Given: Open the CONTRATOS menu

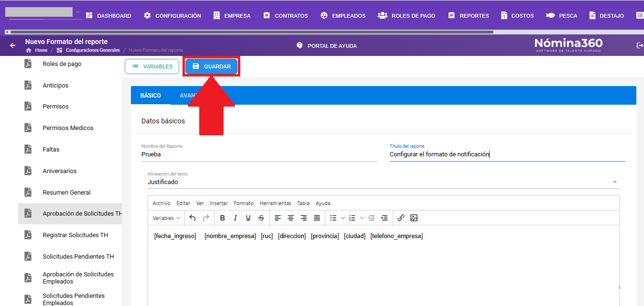Looking at the screenshot, I should click(x=286, y=16).
